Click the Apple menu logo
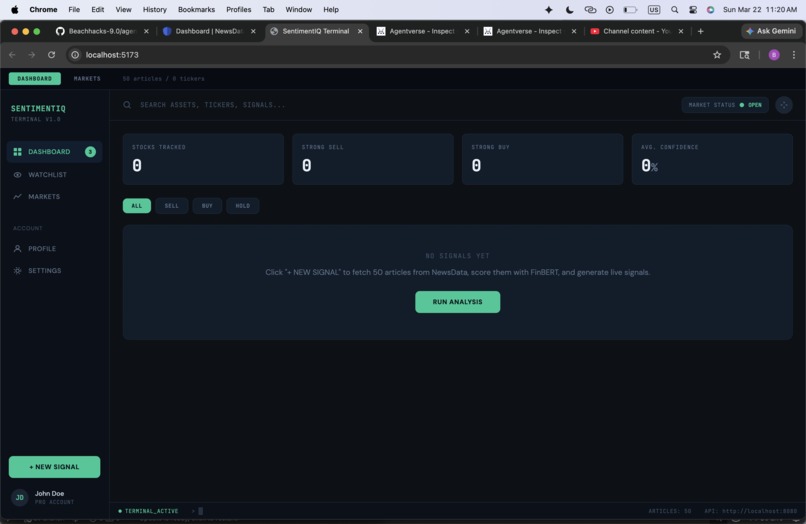The height and width of the screenshot is (524, 806). (x=14, y=10)
